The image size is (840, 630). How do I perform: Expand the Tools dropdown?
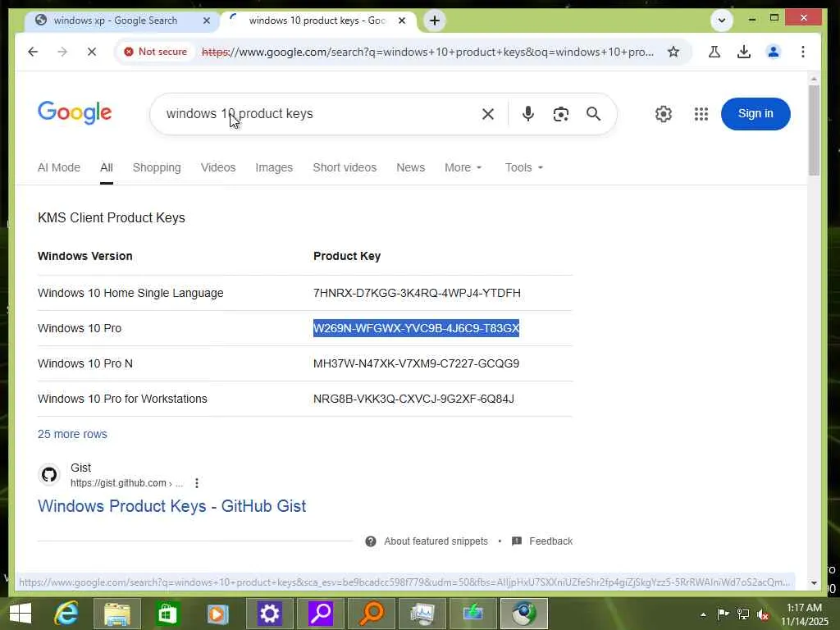tap(524, 167)
